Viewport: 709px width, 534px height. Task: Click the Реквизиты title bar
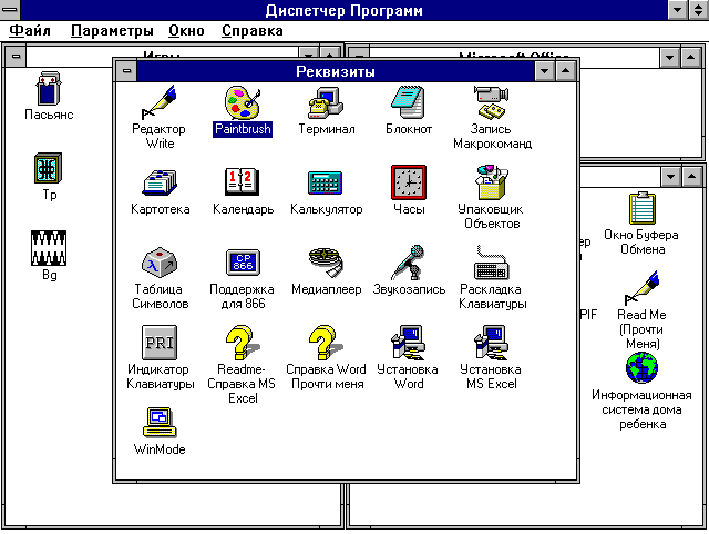point(335,71)
